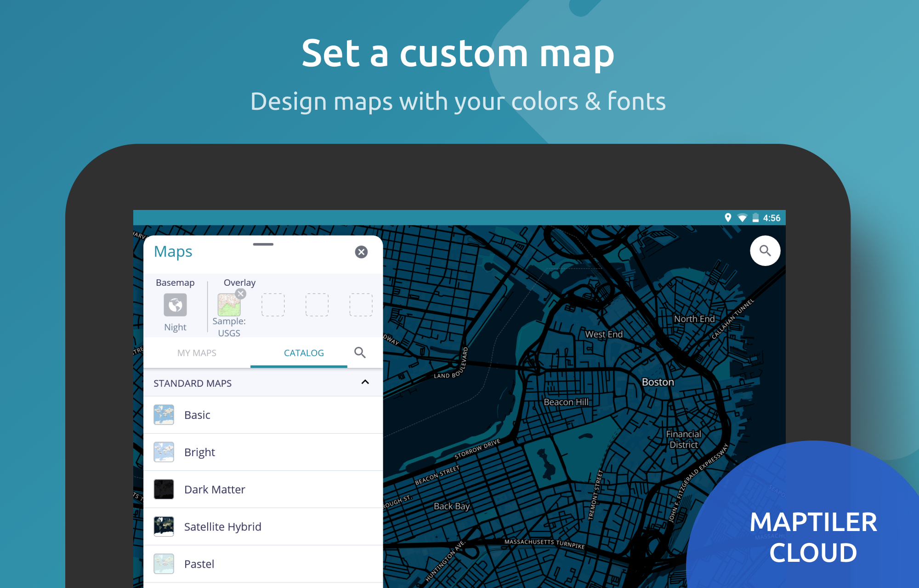Click the Pastel map thumbnail

click(164, 564)
